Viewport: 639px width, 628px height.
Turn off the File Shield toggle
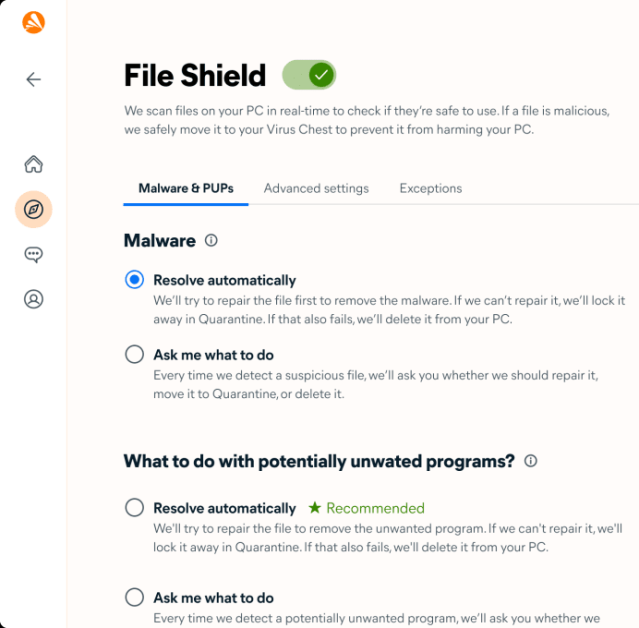pos(309,75)
